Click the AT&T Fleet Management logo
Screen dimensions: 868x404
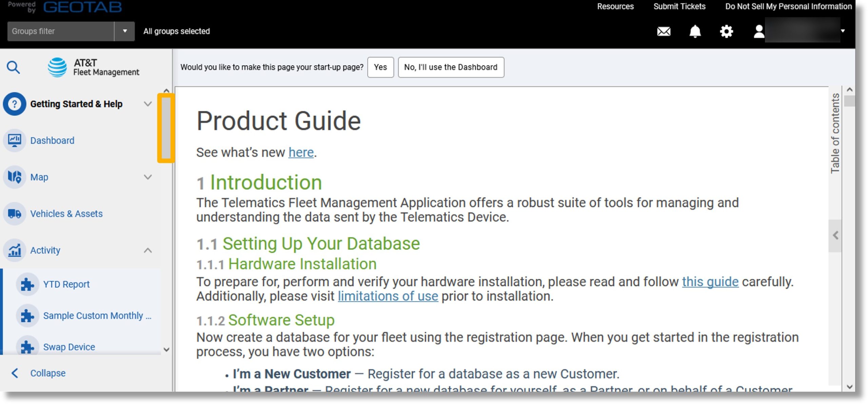[x=93, y=67]
